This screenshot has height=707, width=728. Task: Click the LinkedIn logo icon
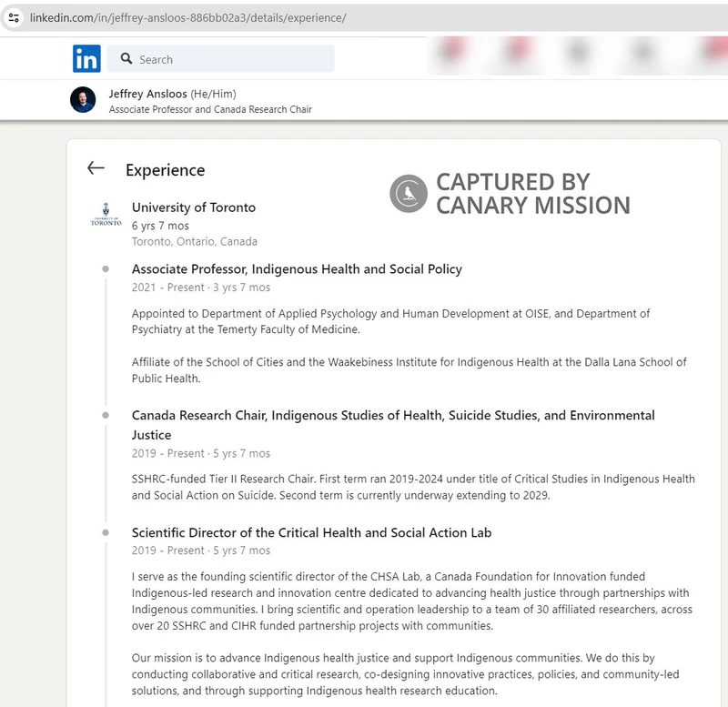click(x=86, y=58)
